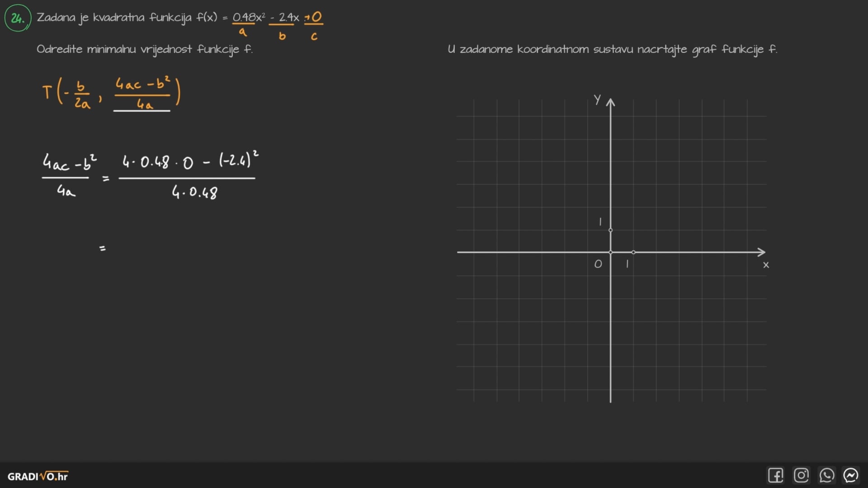
Task: Open the Messenger icon
Action: click(851, 475)
